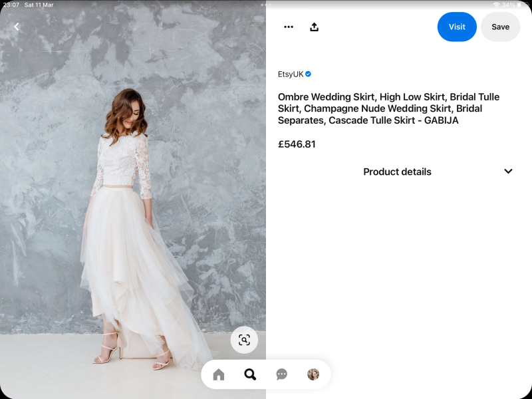Tap the blue verified badge beside EtsyUK
The height and width of the screenshot is (399, 532).
click(x=309, y=74)
